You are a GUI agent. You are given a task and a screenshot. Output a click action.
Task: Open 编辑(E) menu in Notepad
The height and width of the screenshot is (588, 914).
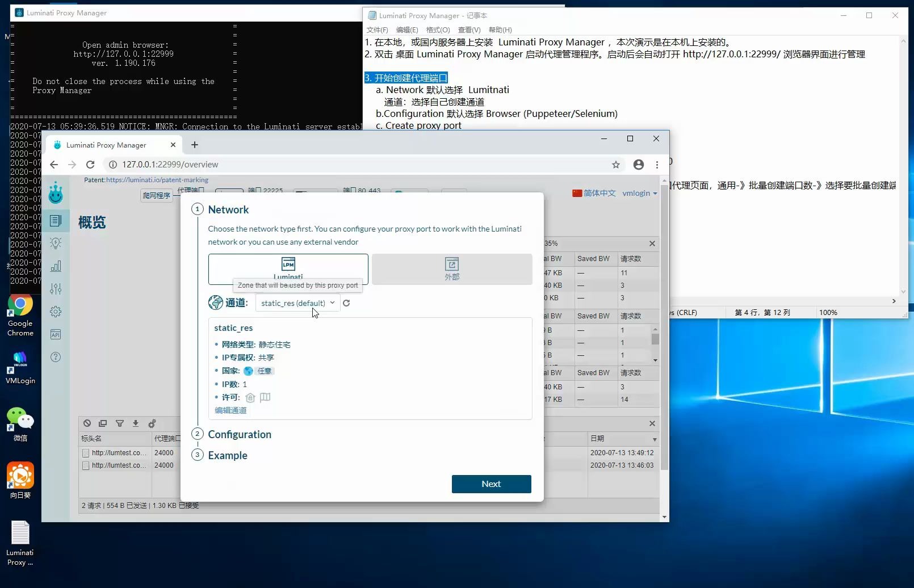point(407,30)
